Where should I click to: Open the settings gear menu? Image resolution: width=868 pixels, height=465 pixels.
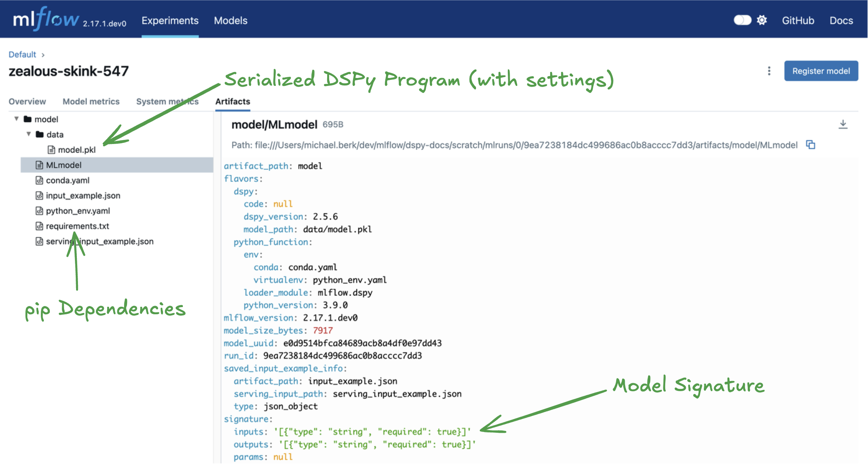tap(762, 20)
